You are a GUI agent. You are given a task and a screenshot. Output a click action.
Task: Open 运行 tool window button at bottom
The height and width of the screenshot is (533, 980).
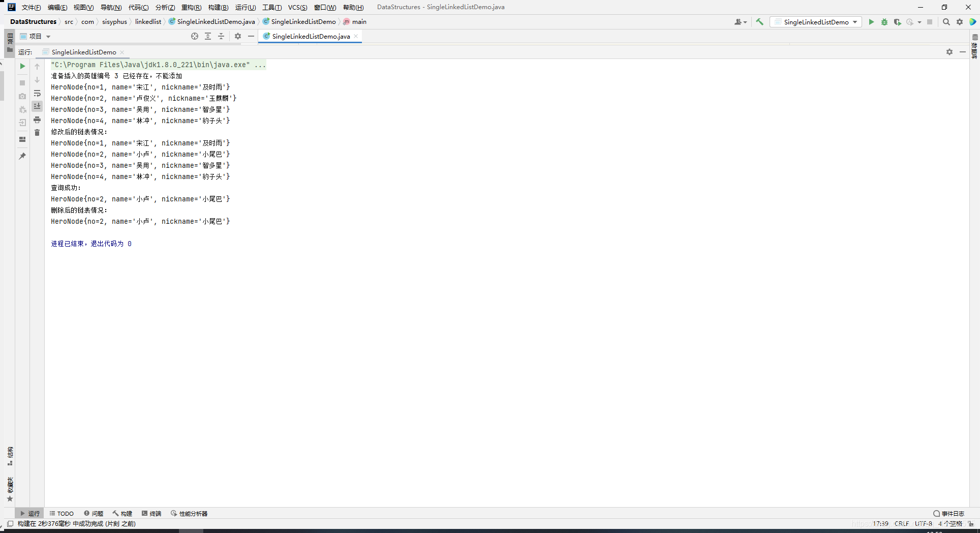29,513
